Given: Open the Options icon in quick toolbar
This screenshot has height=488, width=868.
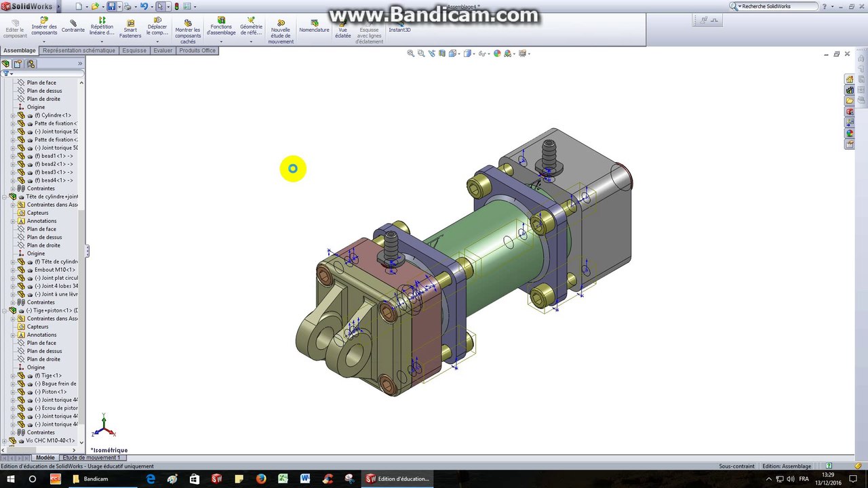Looking at the screenshot, I should pos(187,7).
